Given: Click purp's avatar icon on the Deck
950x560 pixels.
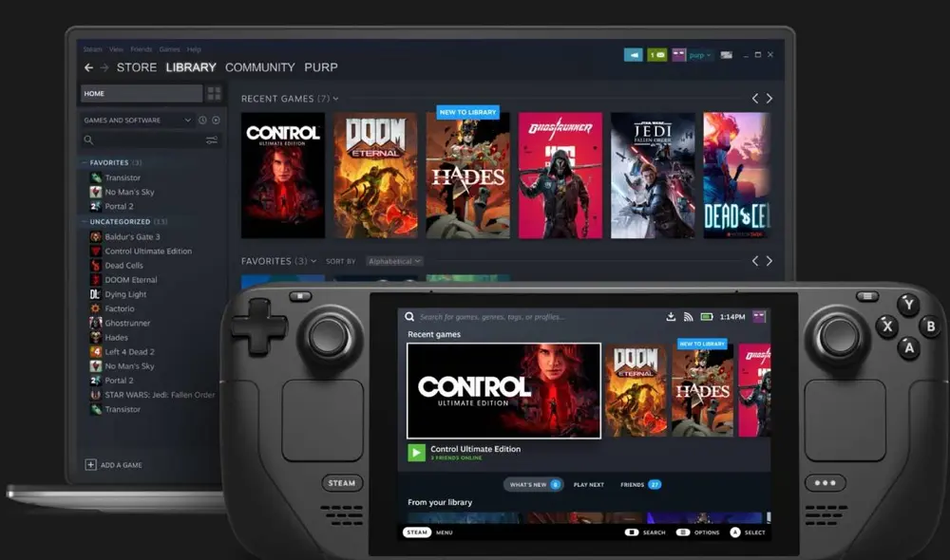Looking at the screenshot, I should 758,316.
